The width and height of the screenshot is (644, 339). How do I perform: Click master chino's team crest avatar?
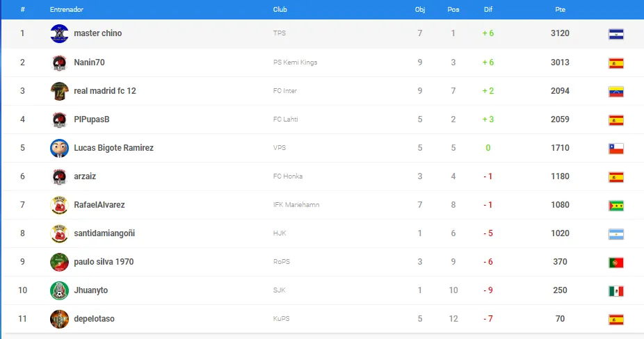pyautogui.click(x=59, y=33)
